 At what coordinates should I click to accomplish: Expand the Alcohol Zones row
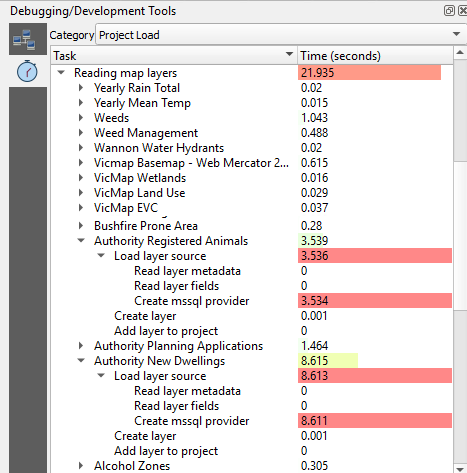pos(81,466)
